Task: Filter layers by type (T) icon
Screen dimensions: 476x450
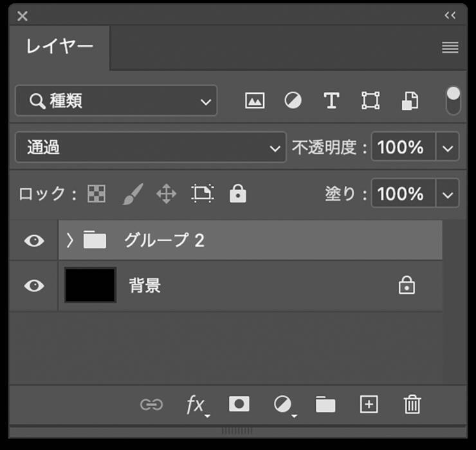Action: click(x=331, y=101)
